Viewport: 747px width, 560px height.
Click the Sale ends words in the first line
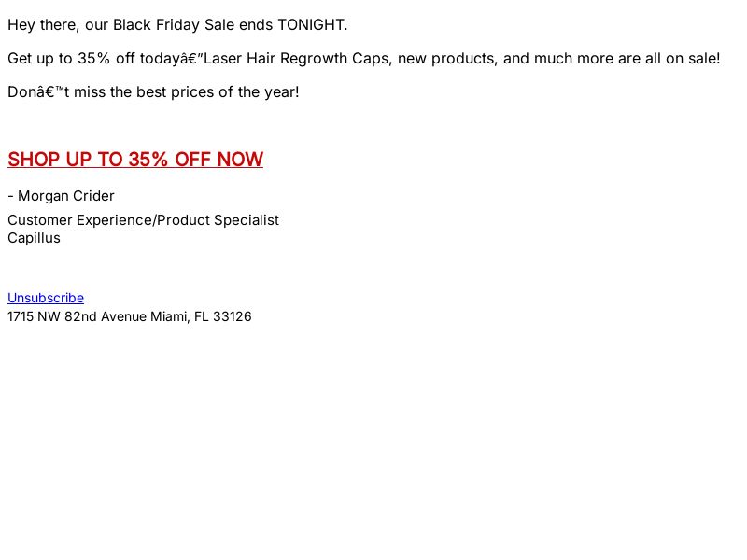[239, 25]
